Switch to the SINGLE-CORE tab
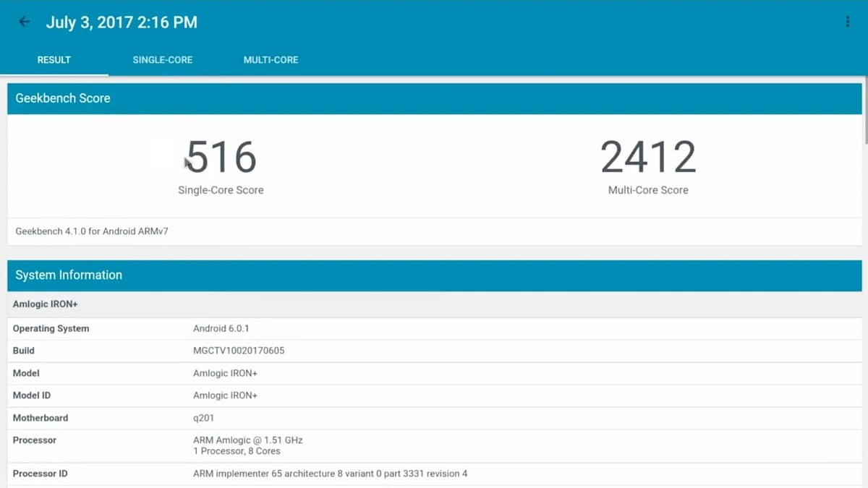 [162, 60]
